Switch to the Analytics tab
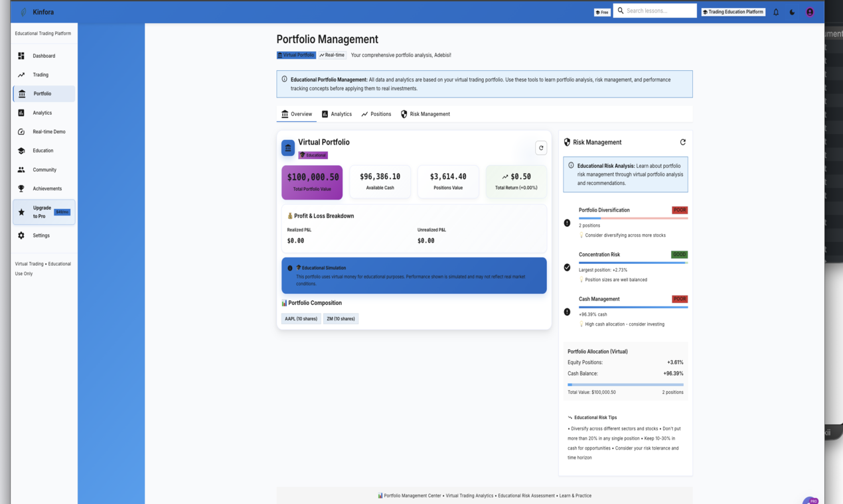This screenshot has width=843, height=504. (337, 114)
